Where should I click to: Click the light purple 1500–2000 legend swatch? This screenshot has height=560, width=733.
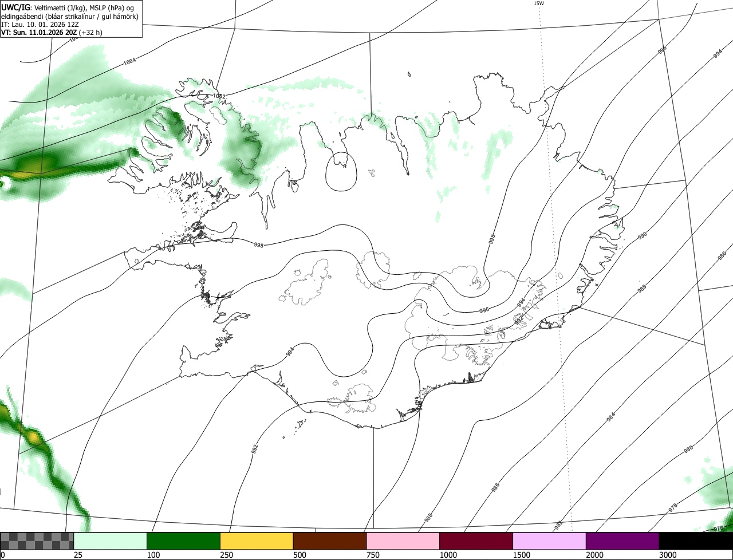point(550,541)
